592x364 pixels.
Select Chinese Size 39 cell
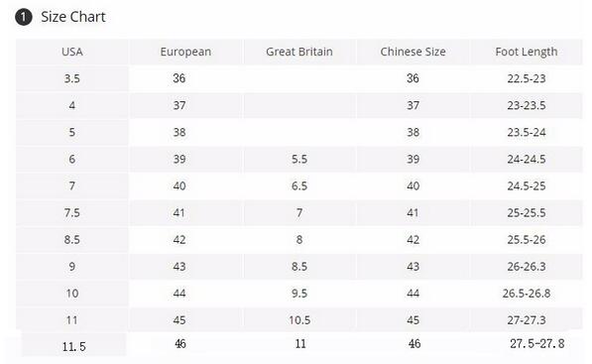coord(414,160)
